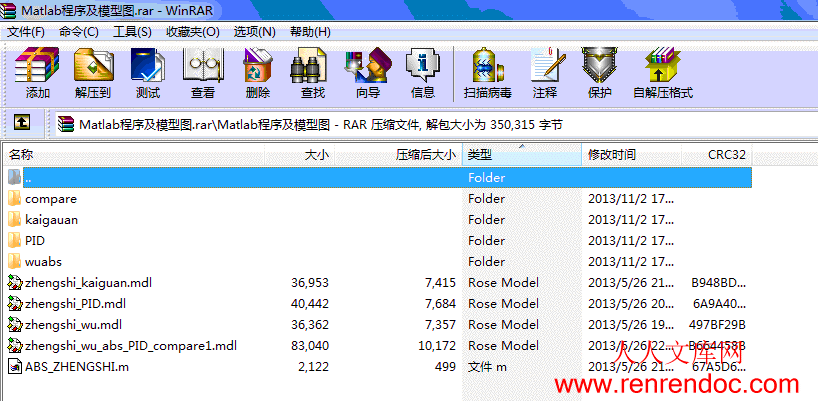Screen dimensions: 818x401
Task: Click the parent folder '..' icon
Action: [x=15, y=177]
